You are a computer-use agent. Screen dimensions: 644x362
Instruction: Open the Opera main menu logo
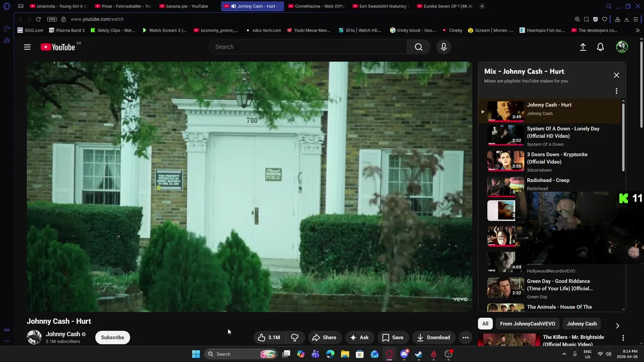click(x=7, y=6)
